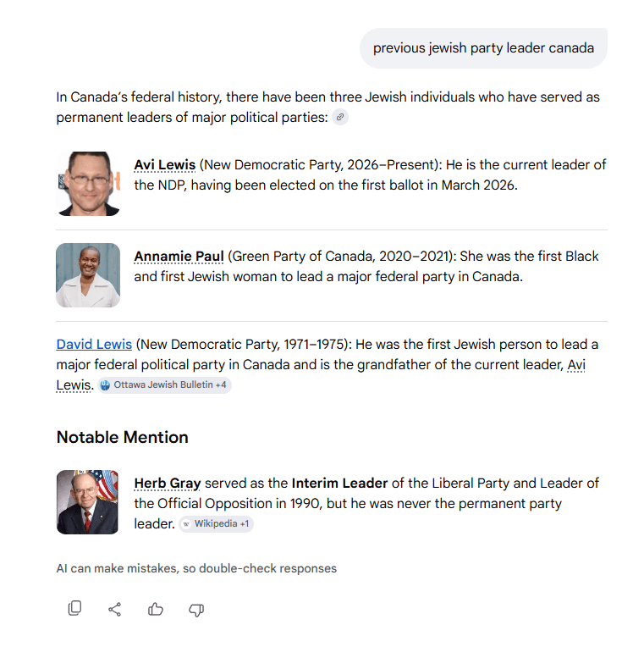Click the AI mistakes disclaimer text
The width and height of the screenshot is (644, 647).
coord(196,568)
